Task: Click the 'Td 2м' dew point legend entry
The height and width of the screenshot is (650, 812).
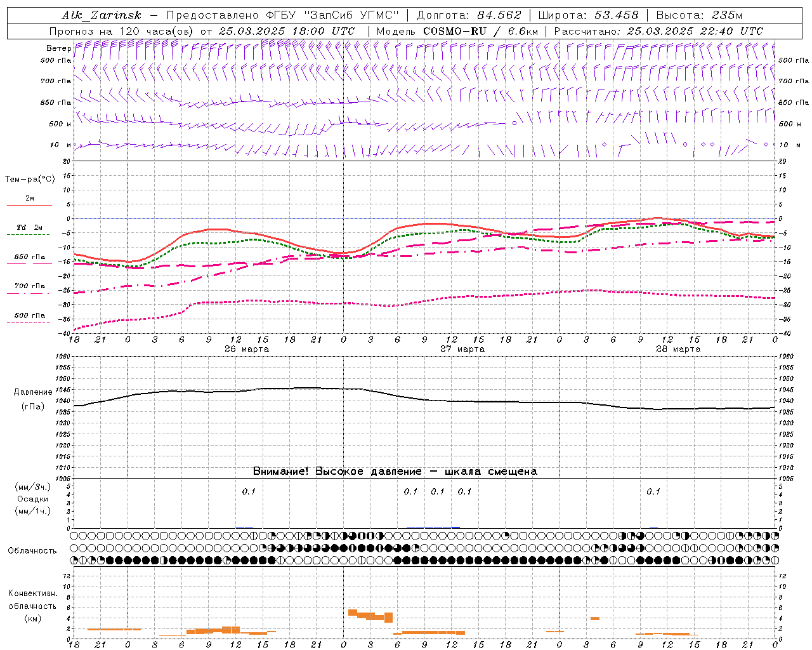Action: pyautogui.click(x=30, y=227)
